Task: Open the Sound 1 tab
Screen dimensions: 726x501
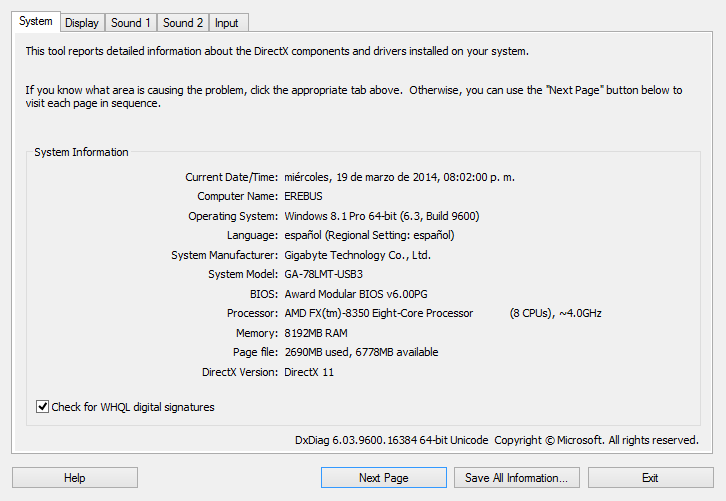Action: pos(131,23)
